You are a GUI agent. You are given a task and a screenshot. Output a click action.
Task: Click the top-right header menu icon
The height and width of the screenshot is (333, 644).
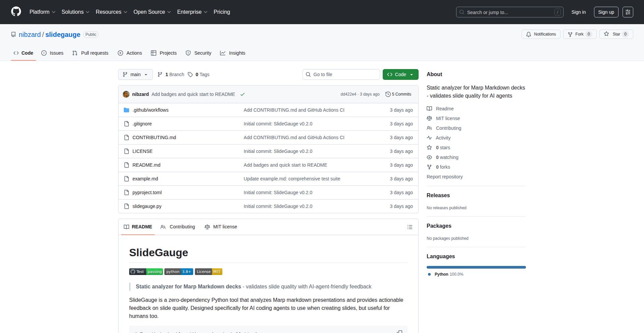tap(628, 12)
